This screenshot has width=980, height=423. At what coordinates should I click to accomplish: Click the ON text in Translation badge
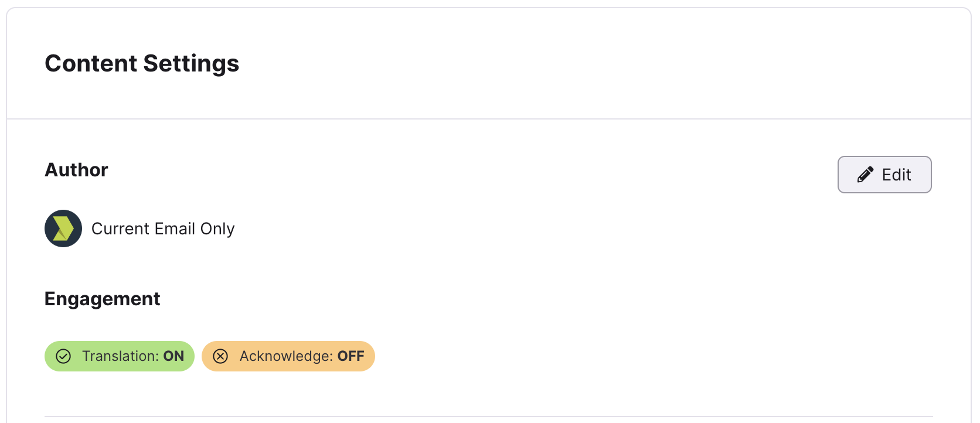pos(173,356)
